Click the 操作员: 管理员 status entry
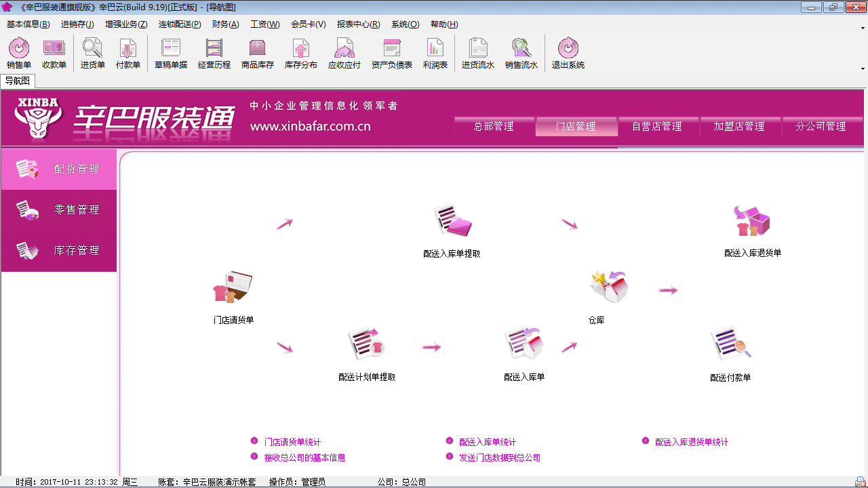Viewport: 868px width, 488px height. pos(297,482)
